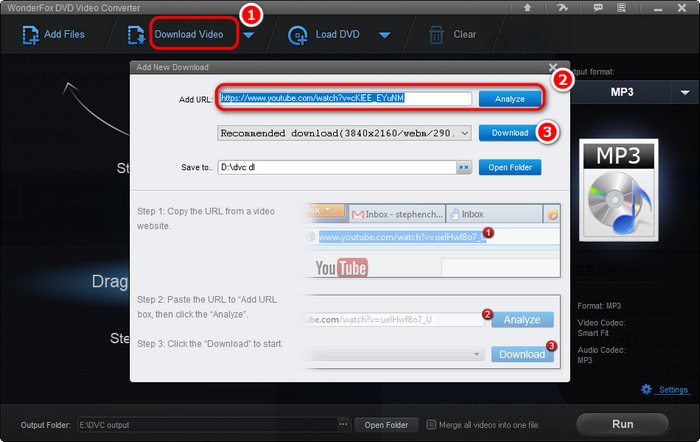The width and height of the screenshot is (700, 442).
Task: Click the Add URL input field
Action: pyautogui.click(x=345, y=98)
